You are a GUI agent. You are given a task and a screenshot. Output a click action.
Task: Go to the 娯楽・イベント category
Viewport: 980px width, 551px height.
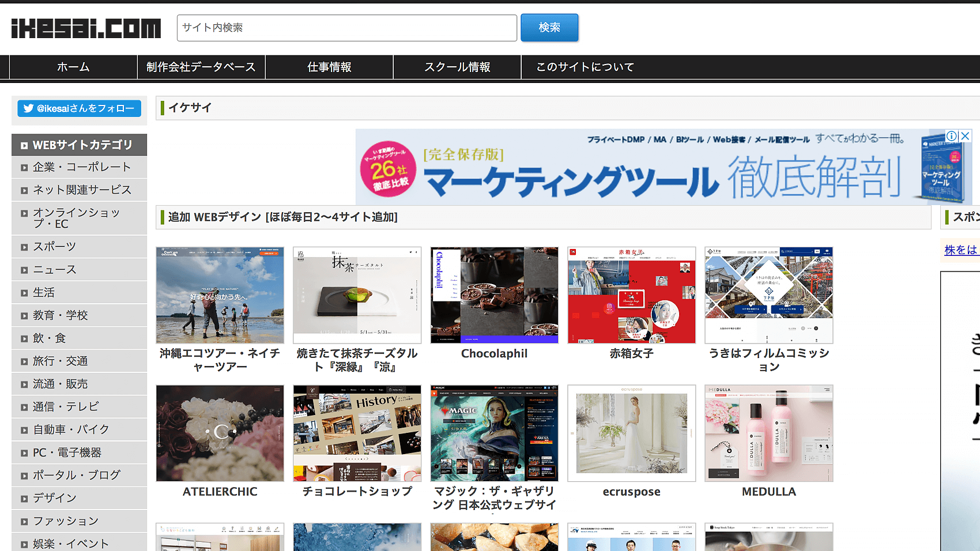point(80,544)
